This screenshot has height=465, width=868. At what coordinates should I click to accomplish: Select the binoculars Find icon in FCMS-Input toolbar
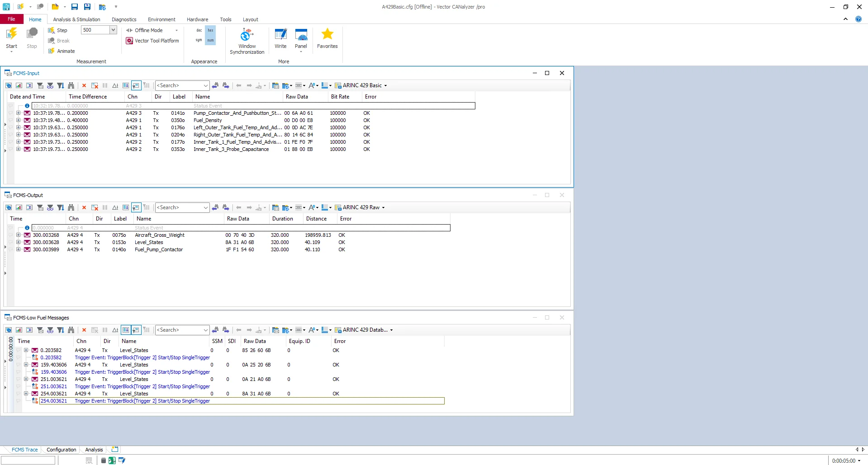coord(71,85)
